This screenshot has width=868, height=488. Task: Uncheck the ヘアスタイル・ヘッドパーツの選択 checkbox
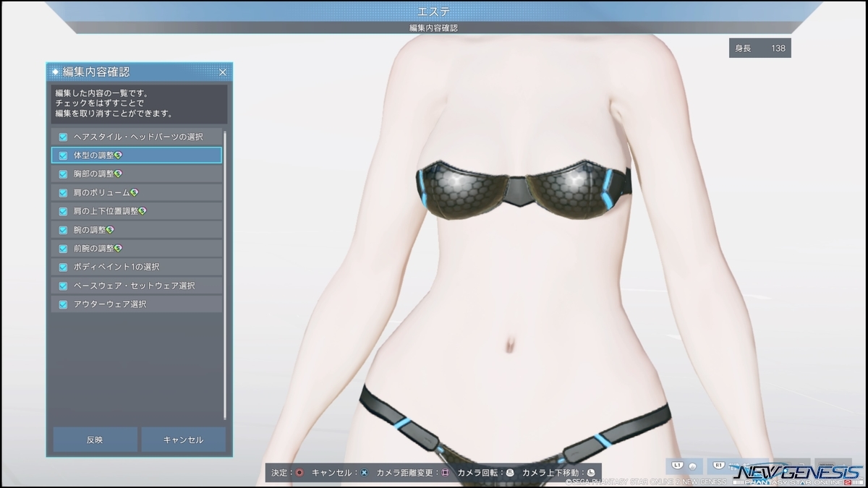(x=64, y=137)
